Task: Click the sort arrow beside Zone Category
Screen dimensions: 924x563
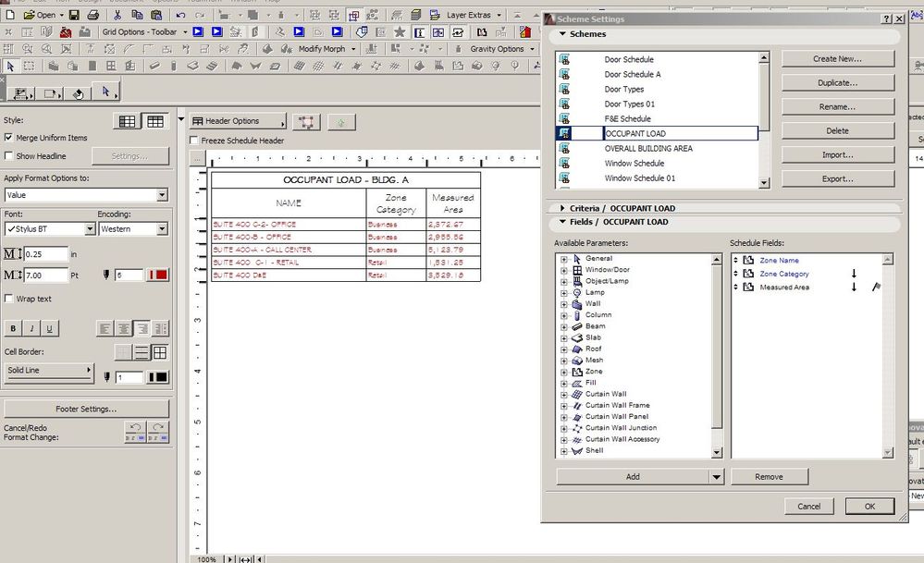Action: [x=854, y=274]
